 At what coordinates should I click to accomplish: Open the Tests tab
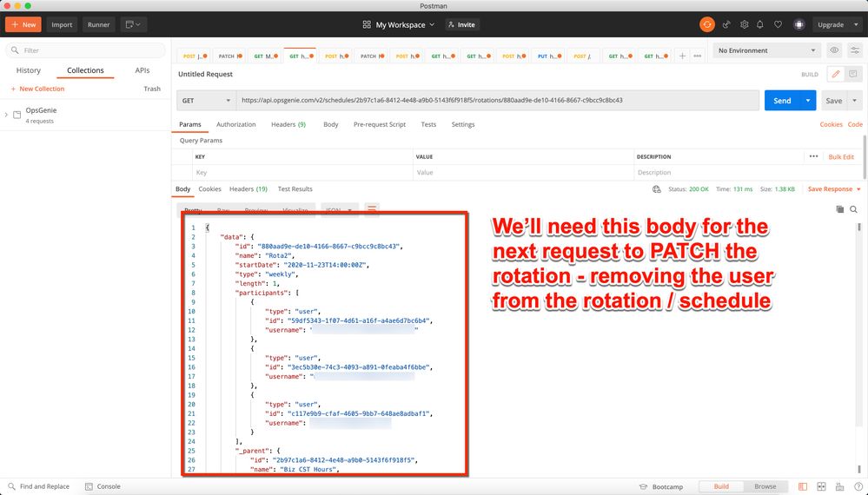click(x=428, y=124)
